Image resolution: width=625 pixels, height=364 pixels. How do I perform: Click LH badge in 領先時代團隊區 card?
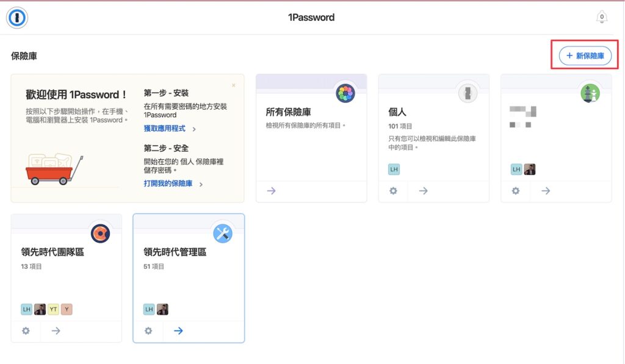click(27, 310)
